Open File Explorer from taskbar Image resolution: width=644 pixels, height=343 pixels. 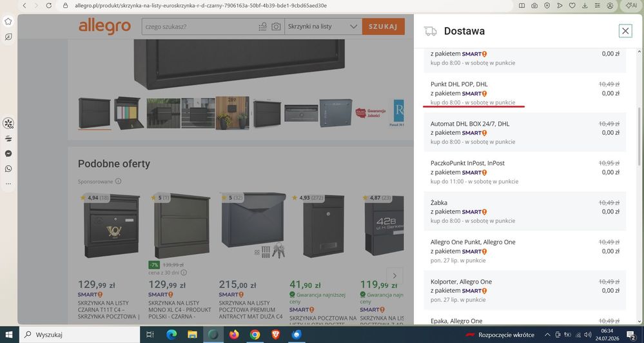coord(192,335)
